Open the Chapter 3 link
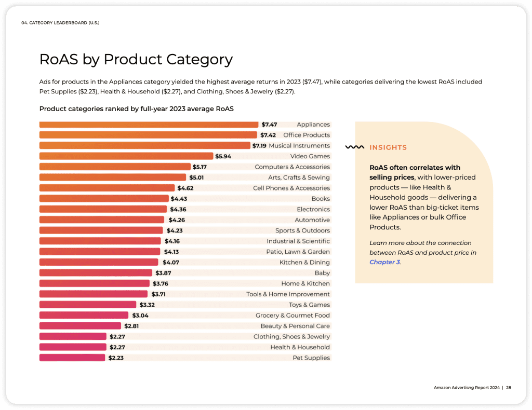 point(384,262)
